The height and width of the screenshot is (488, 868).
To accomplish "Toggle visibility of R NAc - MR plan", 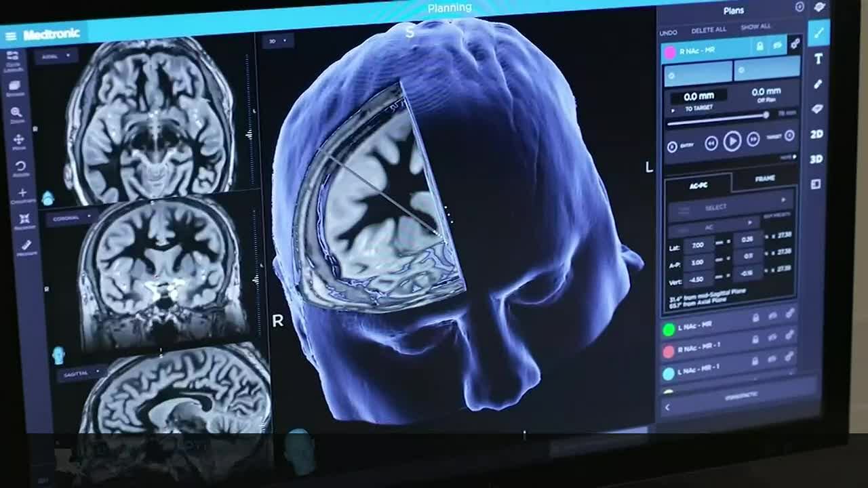I will (777, 45).
